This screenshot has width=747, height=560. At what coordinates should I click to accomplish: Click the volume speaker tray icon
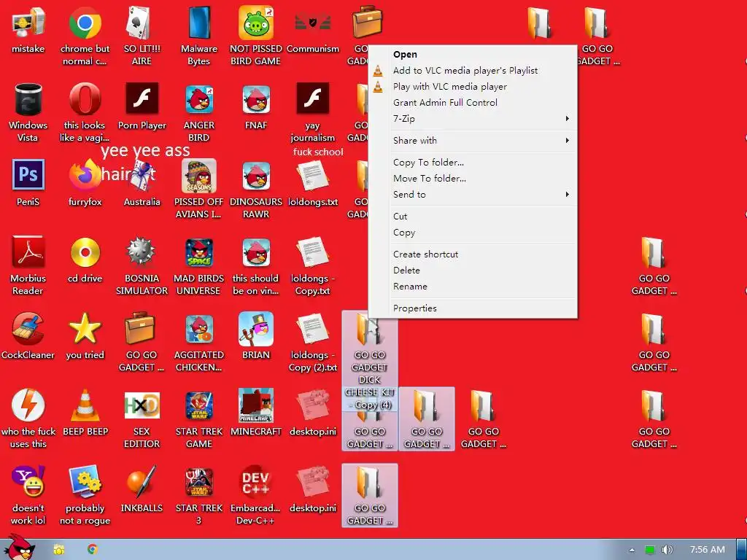pyautogui.click(x=667, y=550)
